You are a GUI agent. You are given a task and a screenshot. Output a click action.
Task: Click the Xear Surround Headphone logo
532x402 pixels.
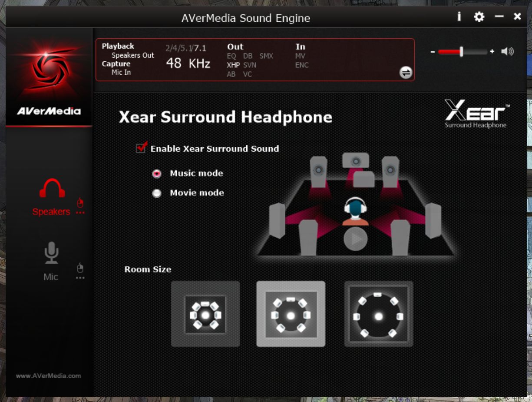pos(477,114)
